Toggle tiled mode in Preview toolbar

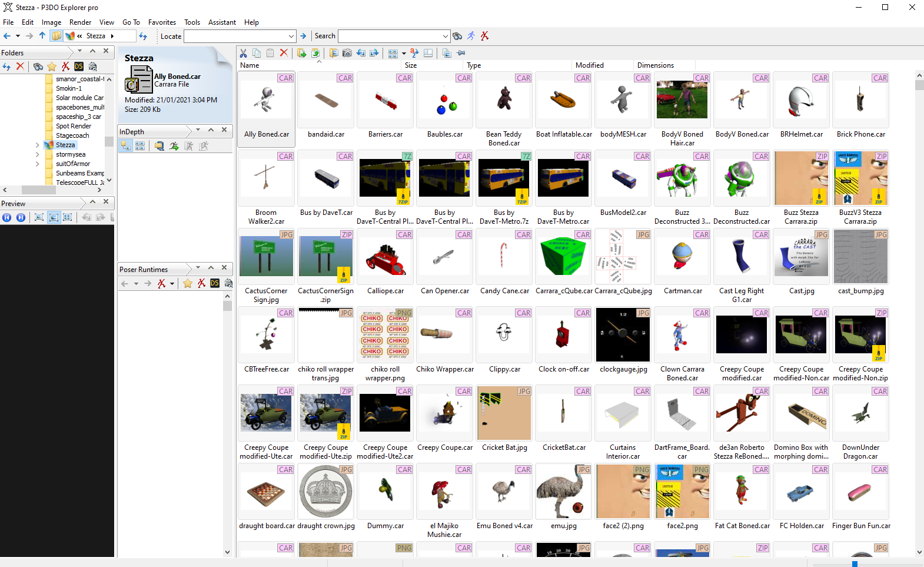pos(68,217)
